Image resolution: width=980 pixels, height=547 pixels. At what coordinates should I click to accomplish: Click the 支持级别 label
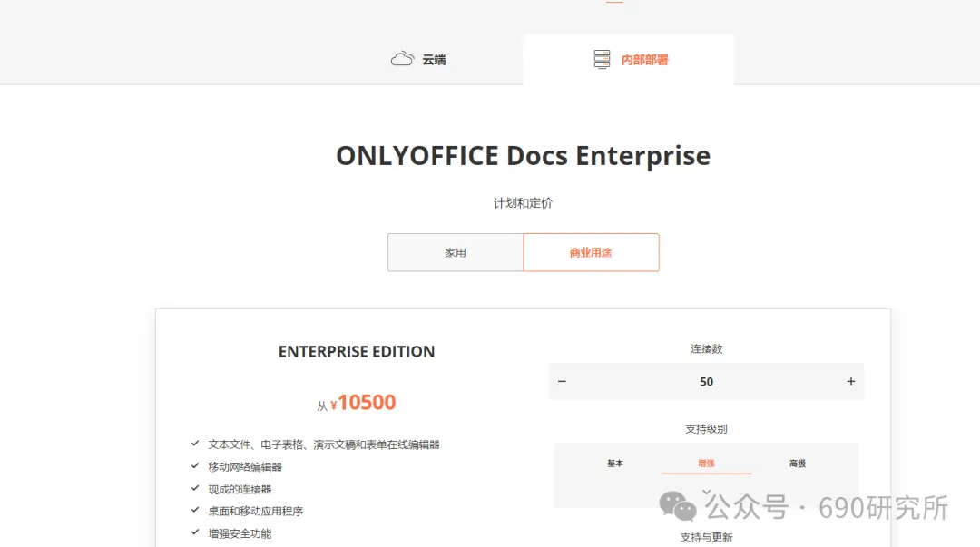(706, 429)
